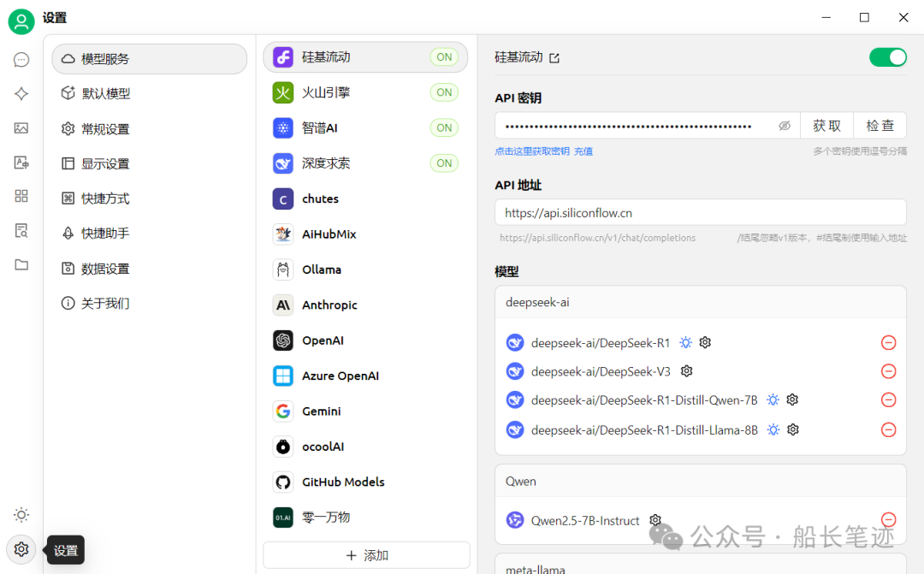Open settings gear for DeepSeek-R1-Distill-Qwen-7B
924x574 pixels.
click(x=792, y=399)
